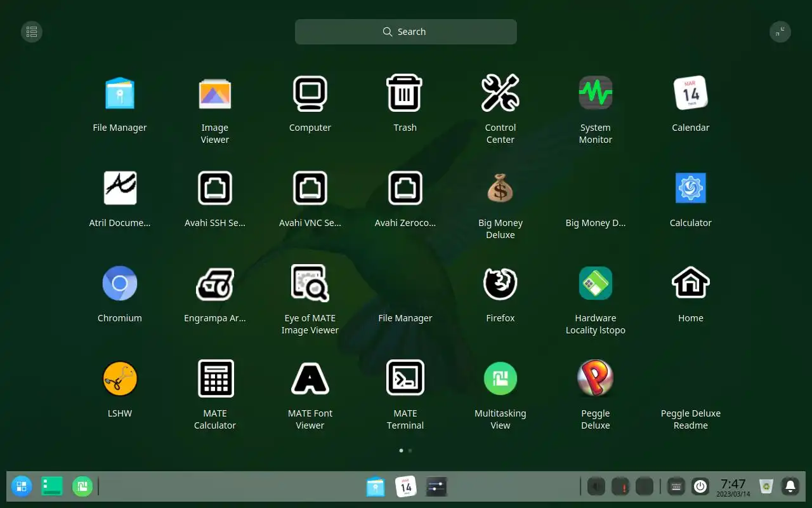Viewport: 812px width, 508px height.
Task: Open Multitasking View from the dock
Action: click(82, 486)
